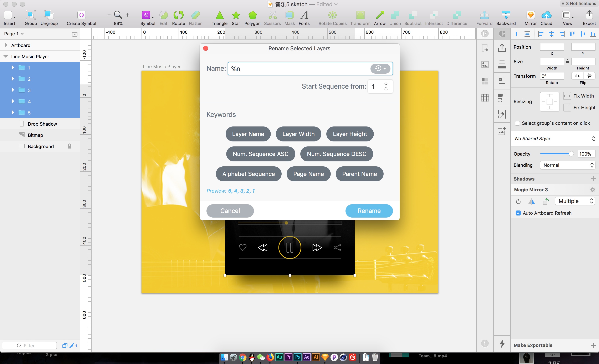Select the Star shape tool
This screenshot has height=364, width=599.
(236, 15)
